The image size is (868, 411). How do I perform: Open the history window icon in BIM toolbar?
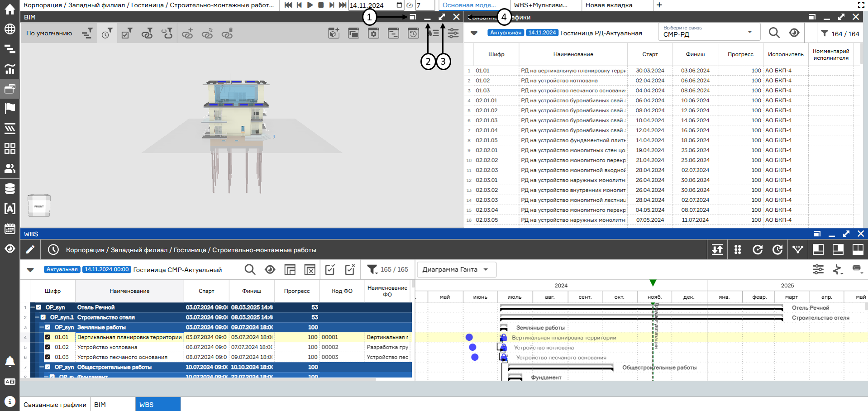[x=413, y=33]
